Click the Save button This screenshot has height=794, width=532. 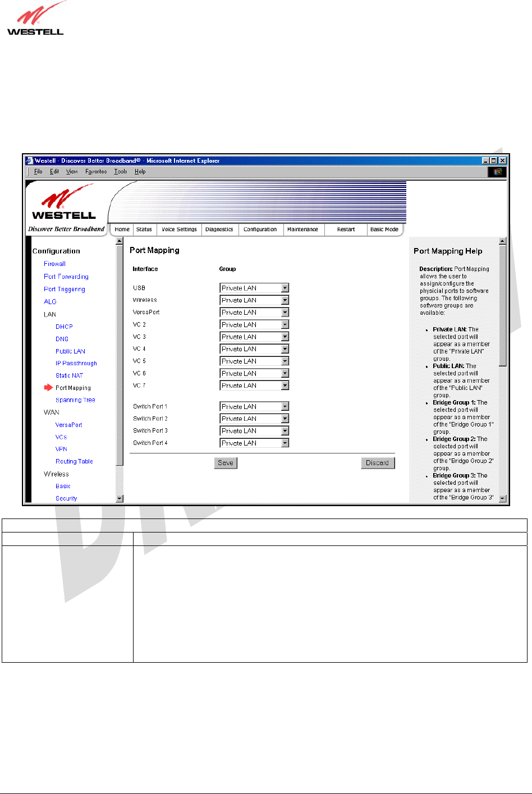pyautogui.click(x=226, y=463)
